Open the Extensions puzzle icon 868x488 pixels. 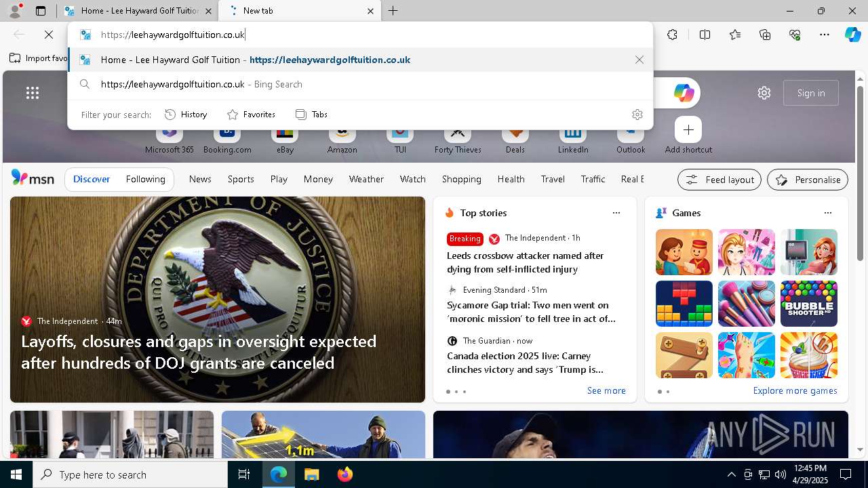(x=672, y=35)
